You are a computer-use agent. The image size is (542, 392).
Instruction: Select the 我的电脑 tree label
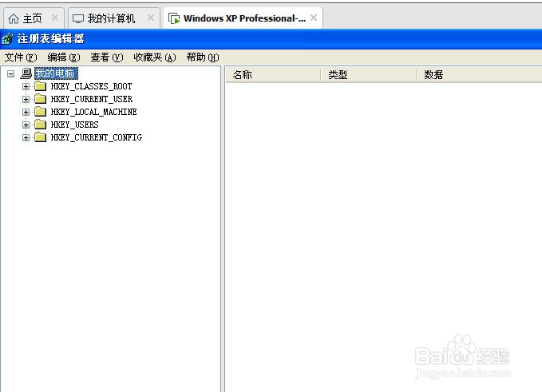pos(56,73)
